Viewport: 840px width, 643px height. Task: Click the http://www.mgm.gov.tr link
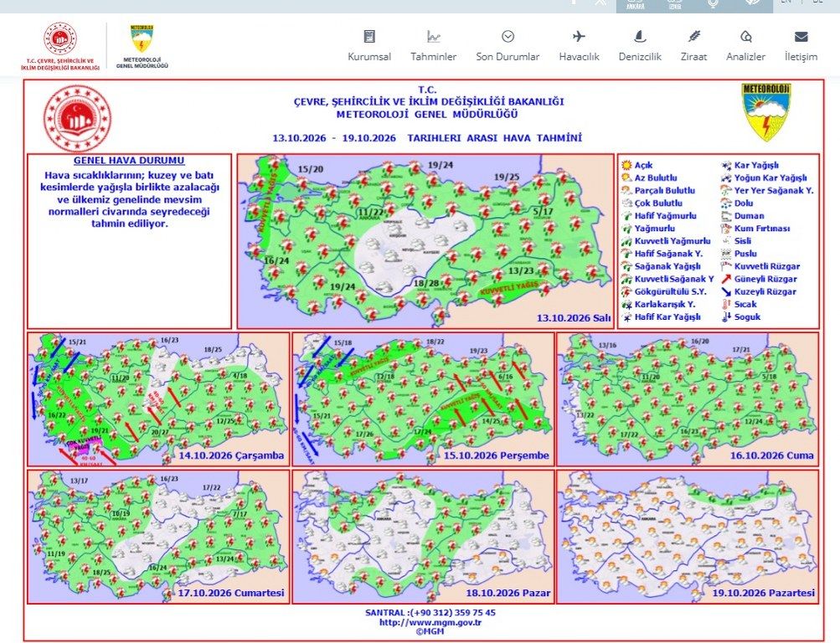(430, 622)
